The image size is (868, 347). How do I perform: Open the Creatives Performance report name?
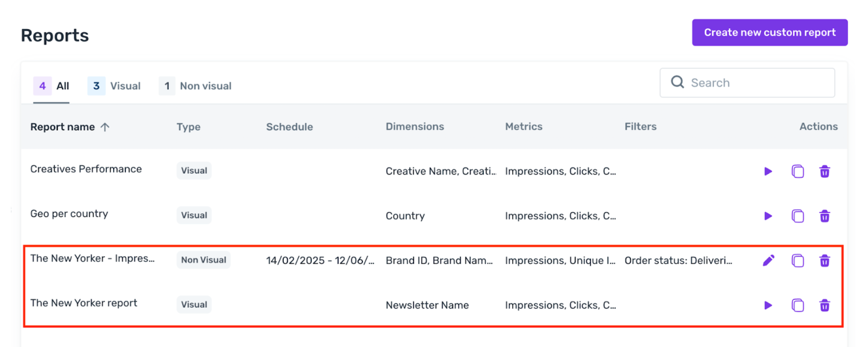86,169
